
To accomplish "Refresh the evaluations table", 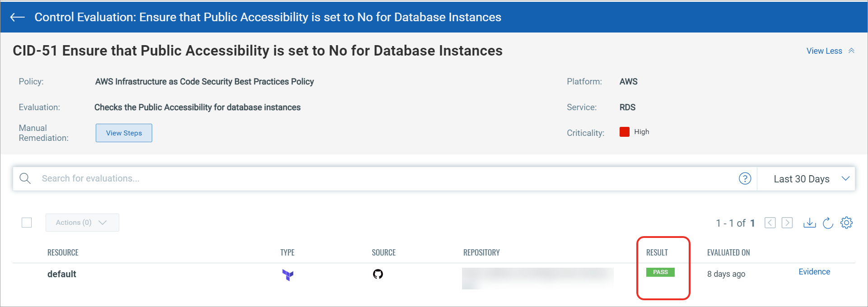I will click(x=828, y=223).
